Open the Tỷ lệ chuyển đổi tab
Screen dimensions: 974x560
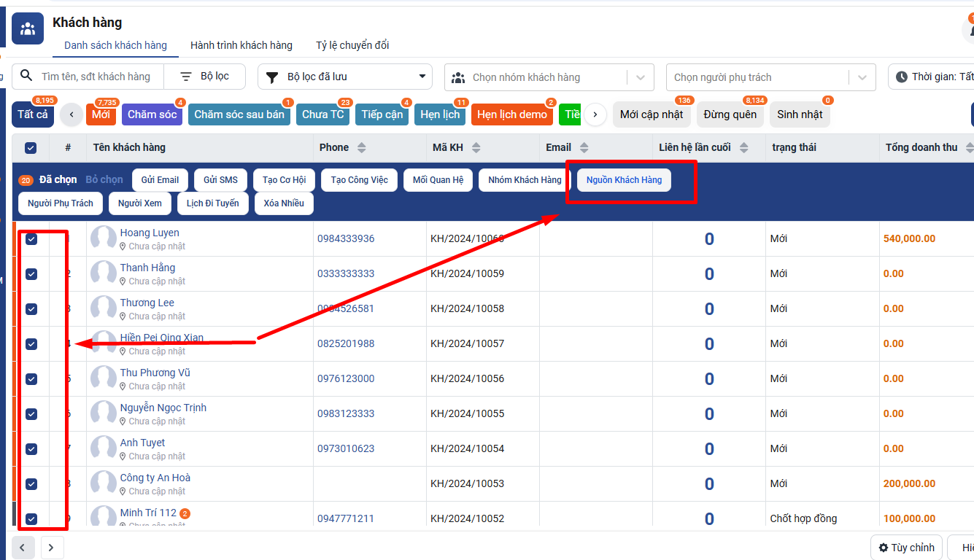[352, 45]
